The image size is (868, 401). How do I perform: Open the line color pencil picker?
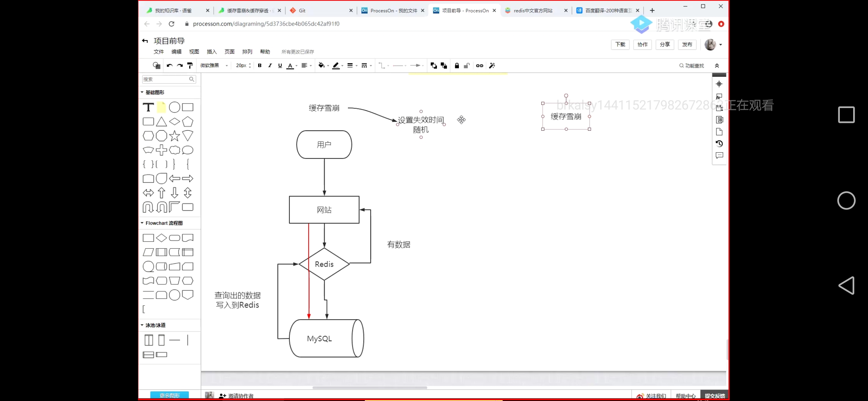coord(338,66)
